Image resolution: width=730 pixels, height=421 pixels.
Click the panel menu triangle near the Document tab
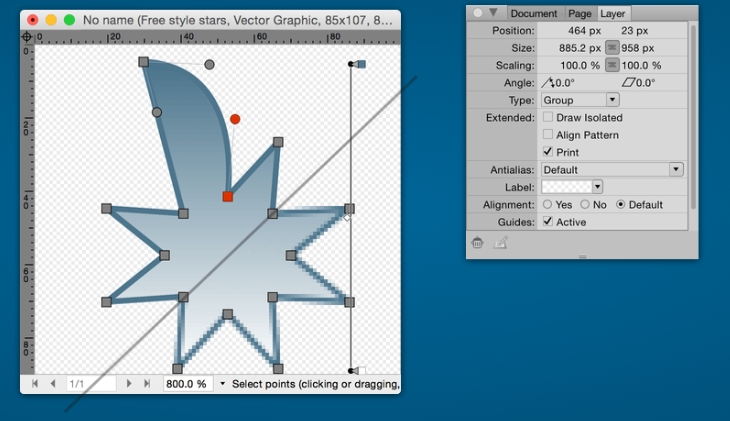493,12
